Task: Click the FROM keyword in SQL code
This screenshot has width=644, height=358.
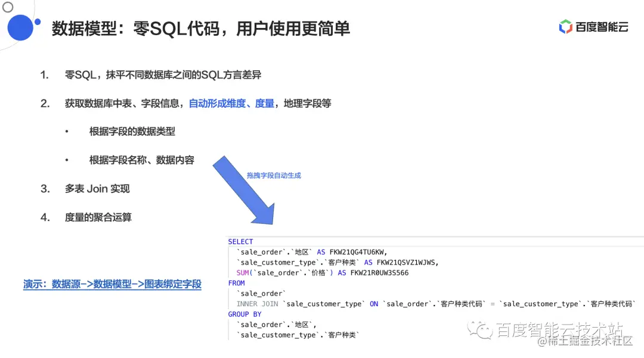Action: tap(237, 283)
